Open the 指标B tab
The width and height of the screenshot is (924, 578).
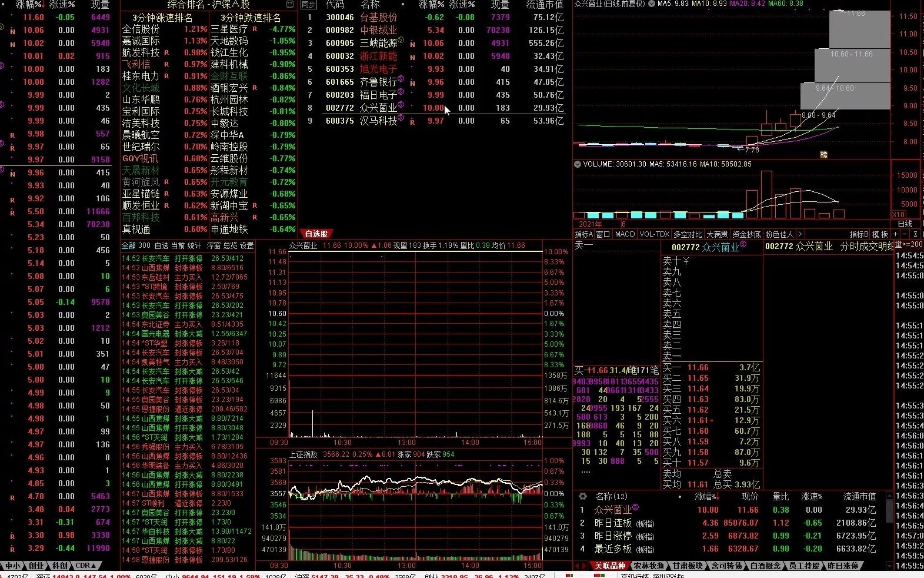[x=859, y=234]
